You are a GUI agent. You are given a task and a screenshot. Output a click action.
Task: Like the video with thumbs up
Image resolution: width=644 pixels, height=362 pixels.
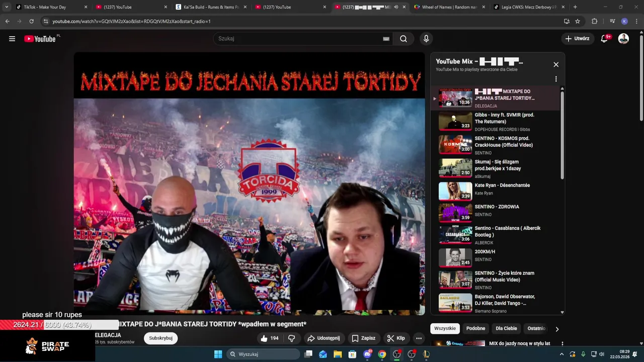pos(269,338)
